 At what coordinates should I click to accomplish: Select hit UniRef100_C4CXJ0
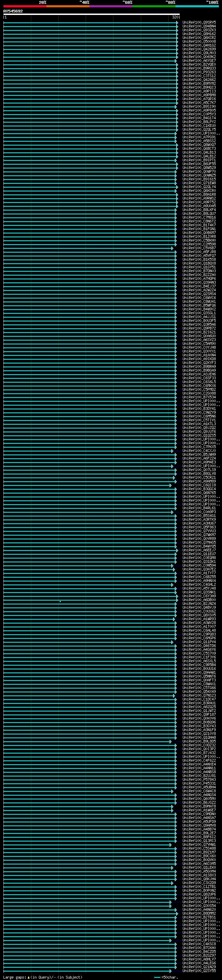pyautogui.click(x=199, y=451)
